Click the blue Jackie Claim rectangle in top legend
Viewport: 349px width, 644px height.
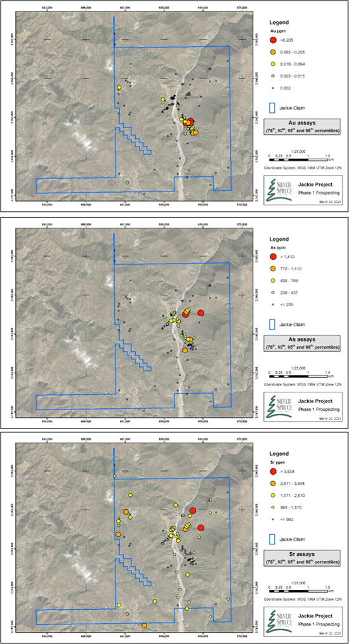[273, 108]
